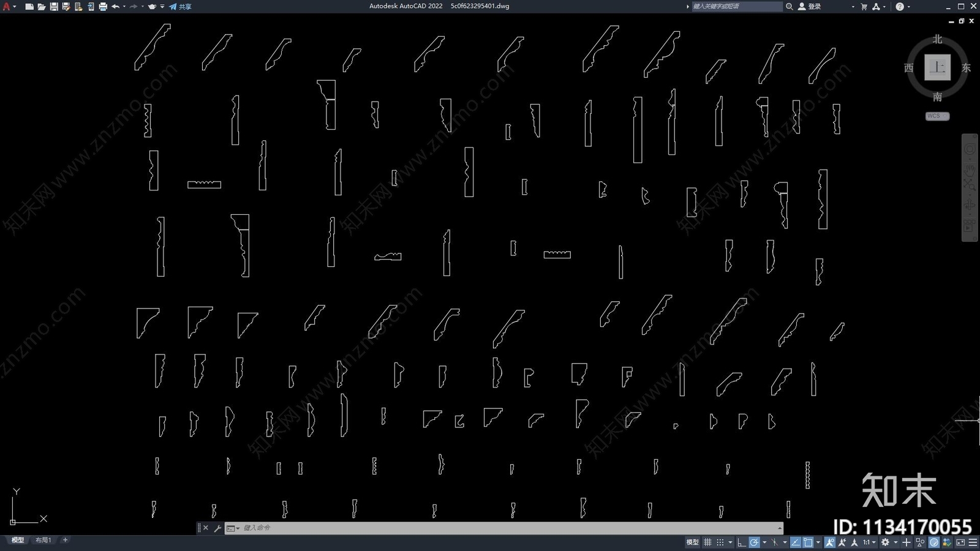Viewport: 980px width, 551px height.
Task: Open a file with the folder icon
Action: (41, 7)
